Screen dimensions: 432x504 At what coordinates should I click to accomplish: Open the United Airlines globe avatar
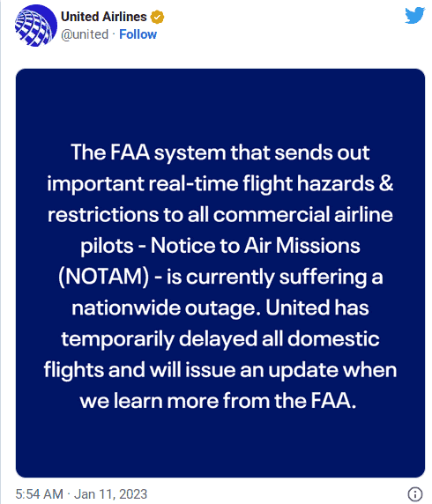click(35, 26)
